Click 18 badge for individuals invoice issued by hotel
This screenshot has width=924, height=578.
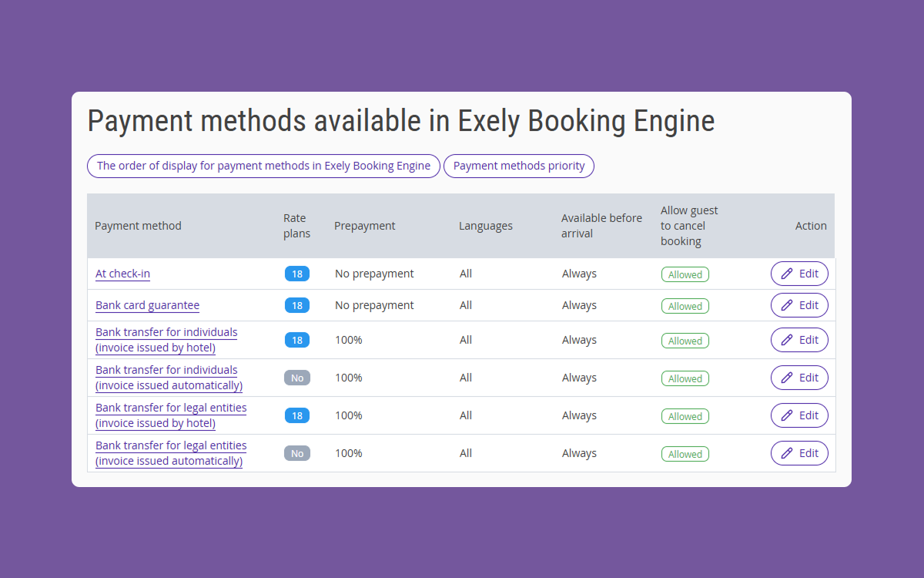[x=297, y=340]
